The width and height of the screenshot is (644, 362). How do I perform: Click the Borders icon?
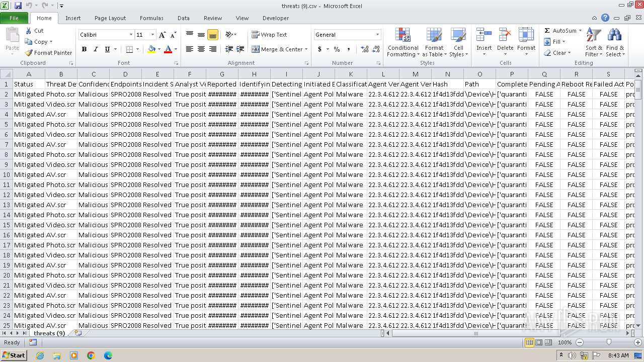[129, 49]
